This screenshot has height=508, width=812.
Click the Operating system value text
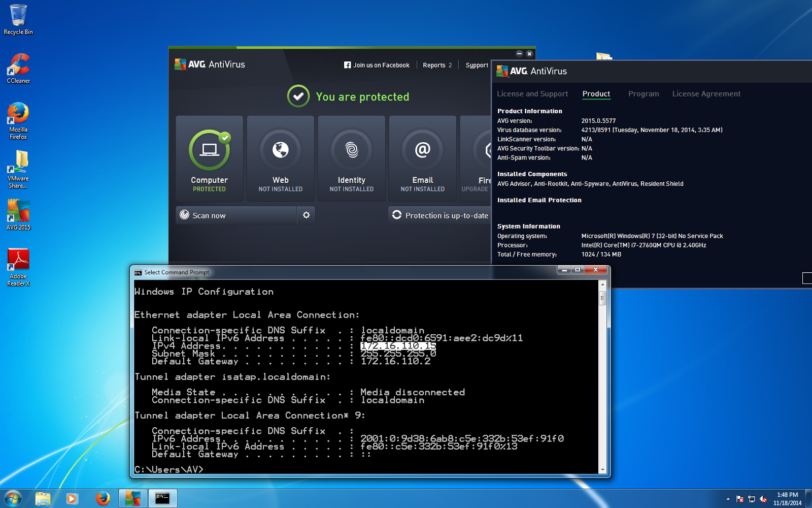[x=652, y=236]
